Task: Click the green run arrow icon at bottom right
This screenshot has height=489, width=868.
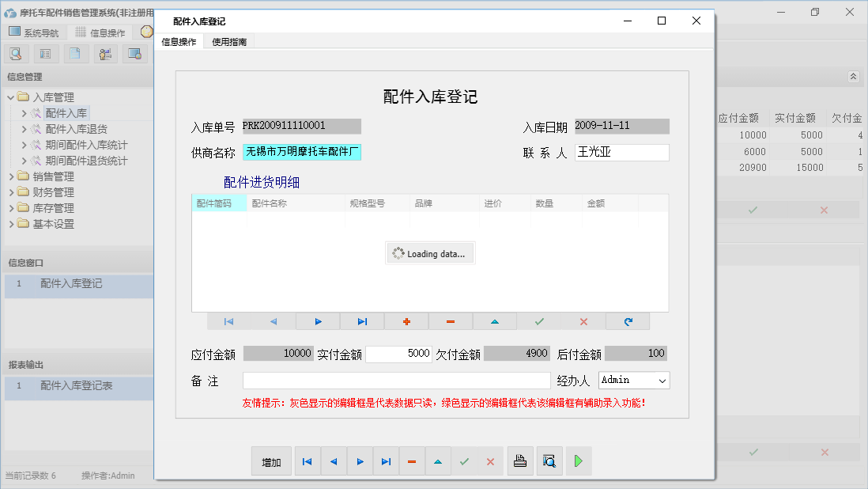Action: pyautogui.click(x=578, y=461)
